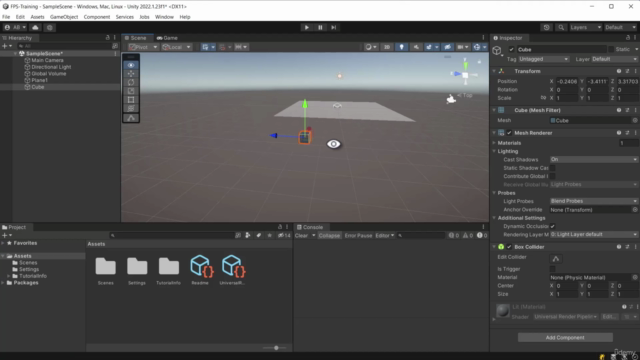The height and width of the screenshot is (360, 640).
Task: Switch to the Game tab
Action: click(x=167, y=38)
